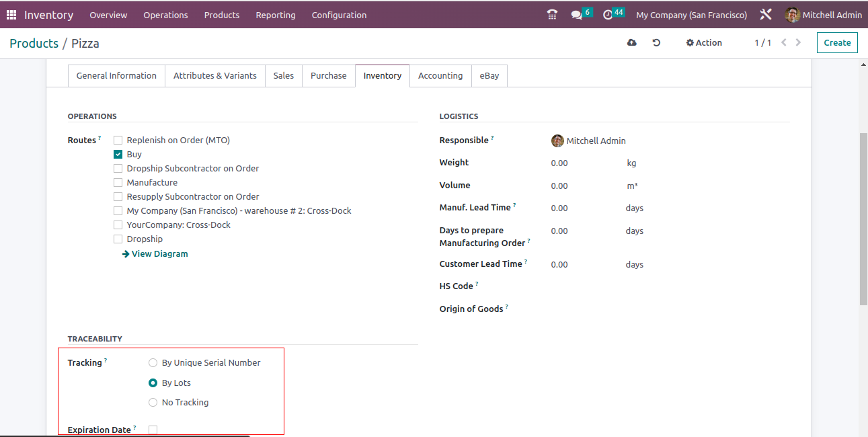Switch to the Accounting tab
The image size is (868, 437).
[440, 76]
